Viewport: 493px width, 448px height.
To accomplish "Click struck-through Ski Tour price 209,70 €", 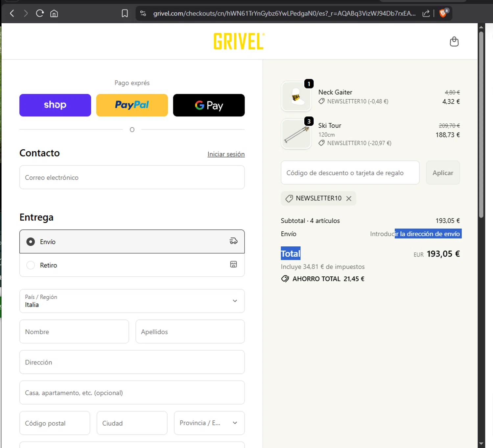I will pos(449,126).
